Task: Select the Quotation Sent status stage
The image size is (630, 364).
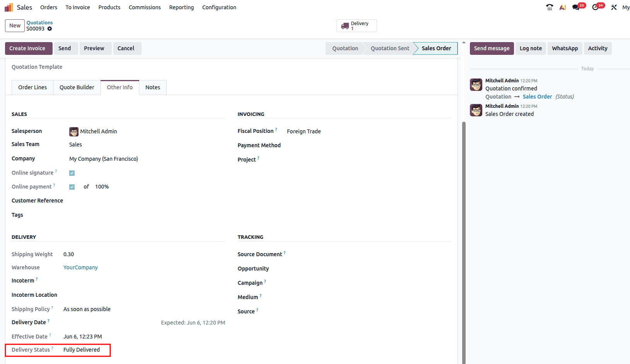Action: click(x=390, y=48)
